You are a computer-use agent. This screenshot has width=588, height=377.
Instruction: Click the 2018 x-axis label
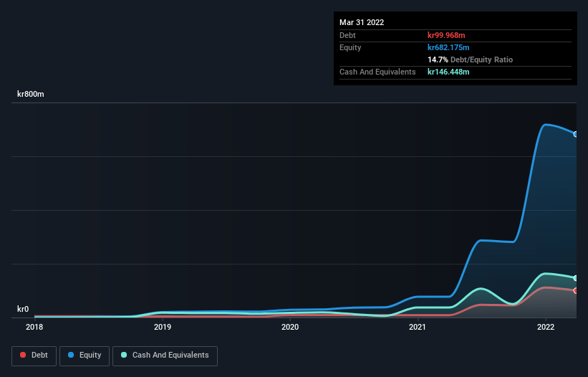34,327
